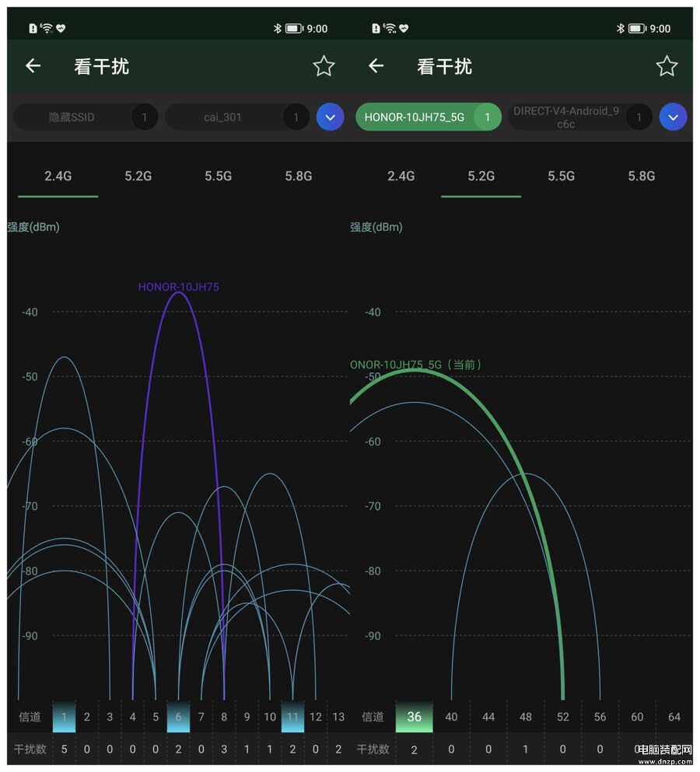Tap the back arrow on right screen
The width and height of the screenshot is (700, 772).
[376, 66]
